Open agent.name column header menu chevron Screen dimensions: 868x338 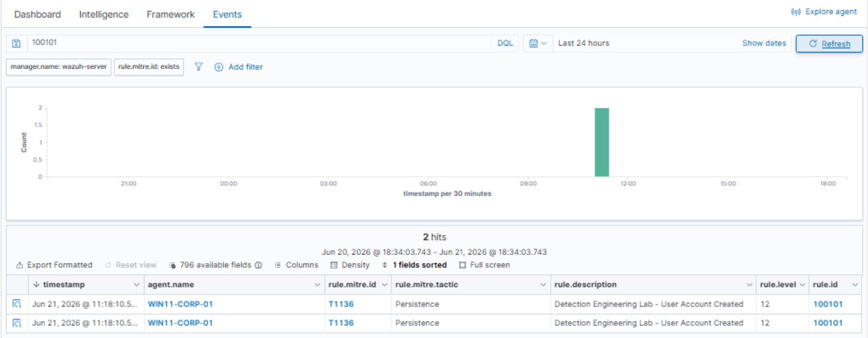(x=317, y=285)
